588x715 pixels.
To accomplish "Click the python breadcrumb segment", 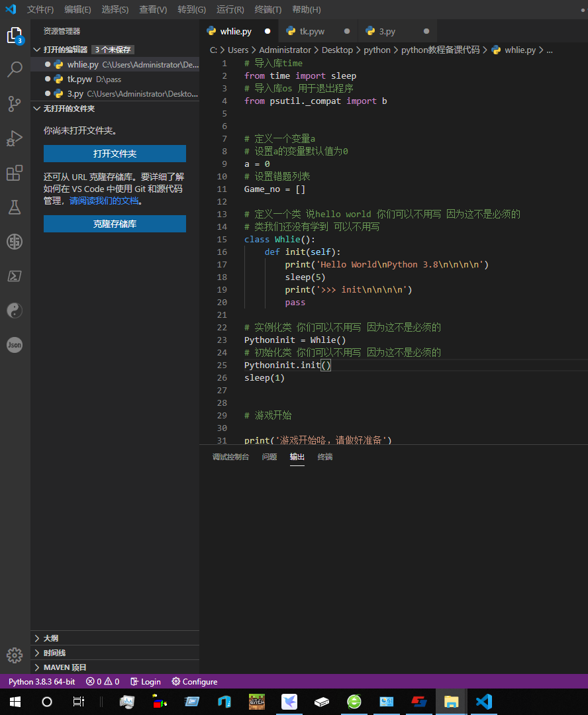I will pos(377,50).
